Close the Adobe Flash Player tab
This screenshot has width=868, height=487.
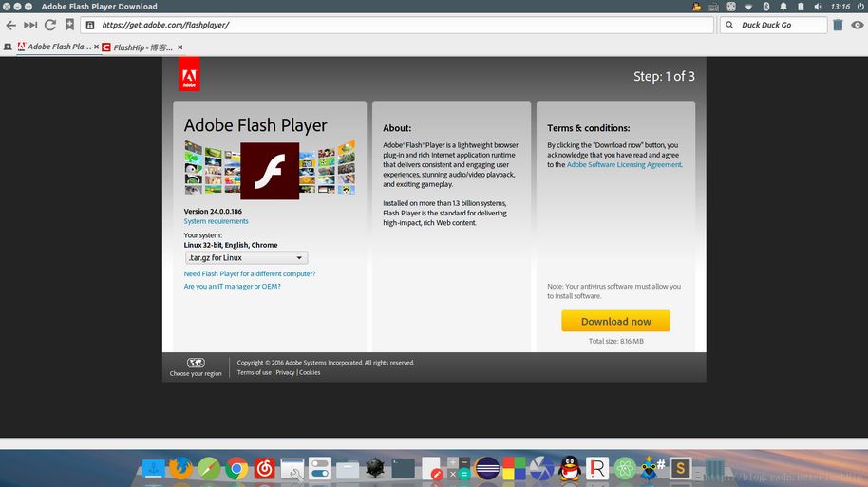coord(96,47)
